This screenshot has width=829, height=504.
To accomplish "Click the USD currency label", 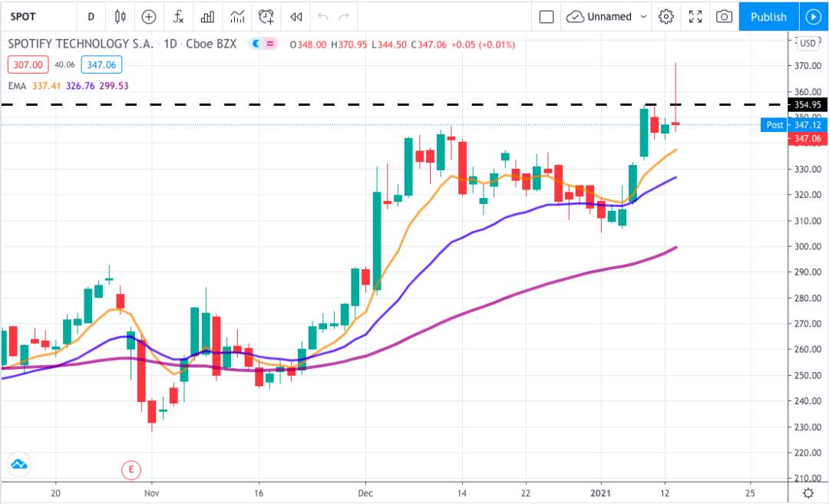I will pos(808,43).
